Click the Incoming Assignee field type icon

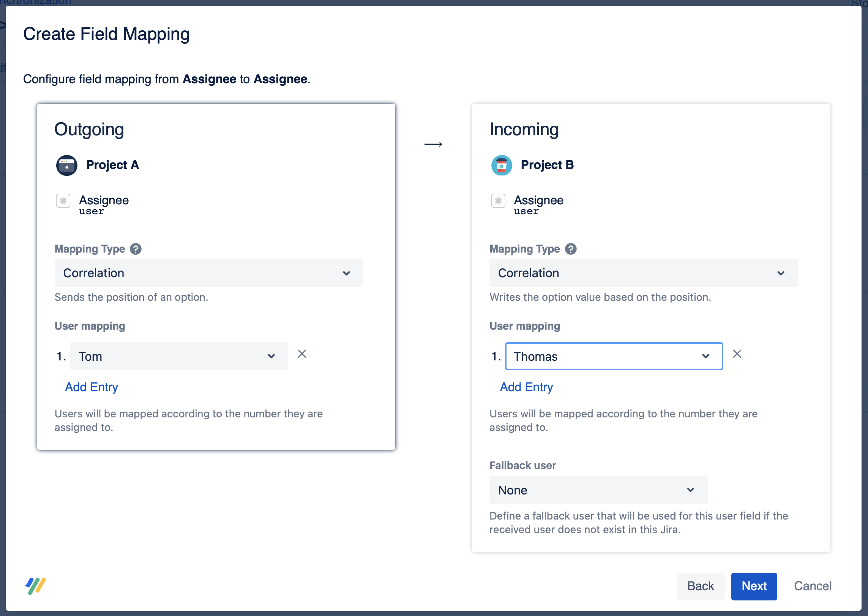pos(498,201)
